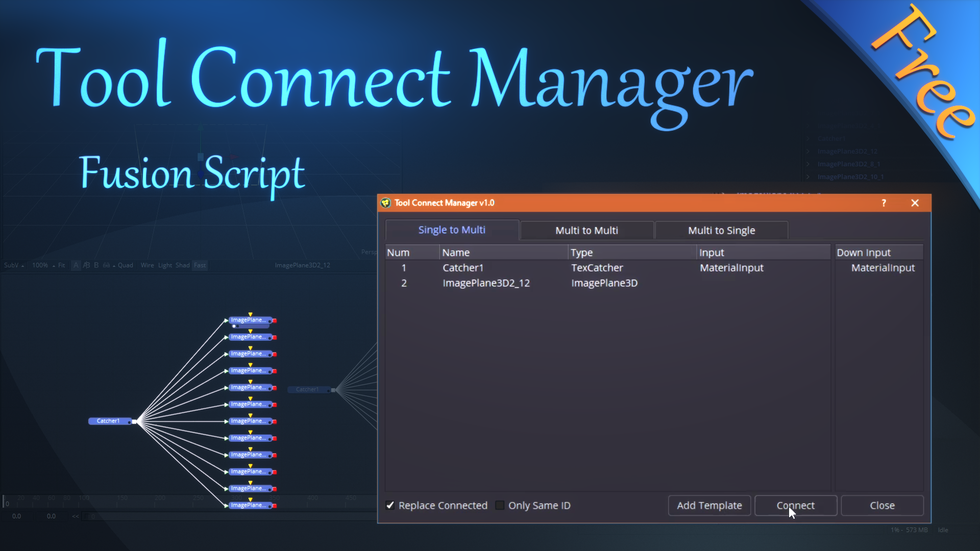Open the dropdown arrow beside Quad
This screenshot has height=551, width=980.
pos(114,266)
